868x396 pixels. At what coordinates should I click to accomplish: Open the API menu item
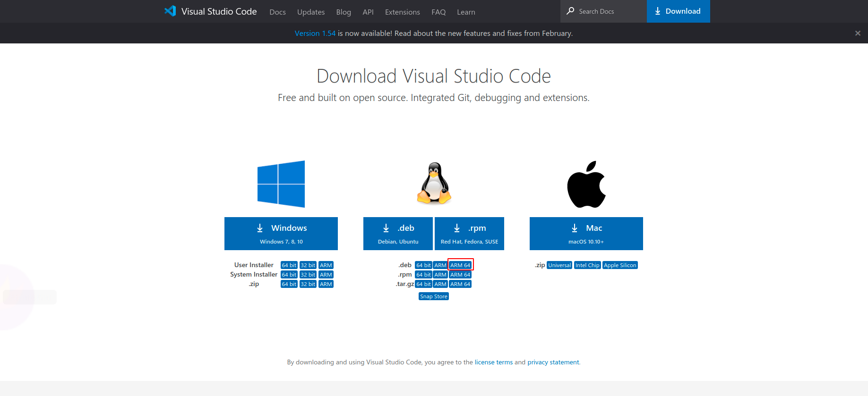(368, 12)
